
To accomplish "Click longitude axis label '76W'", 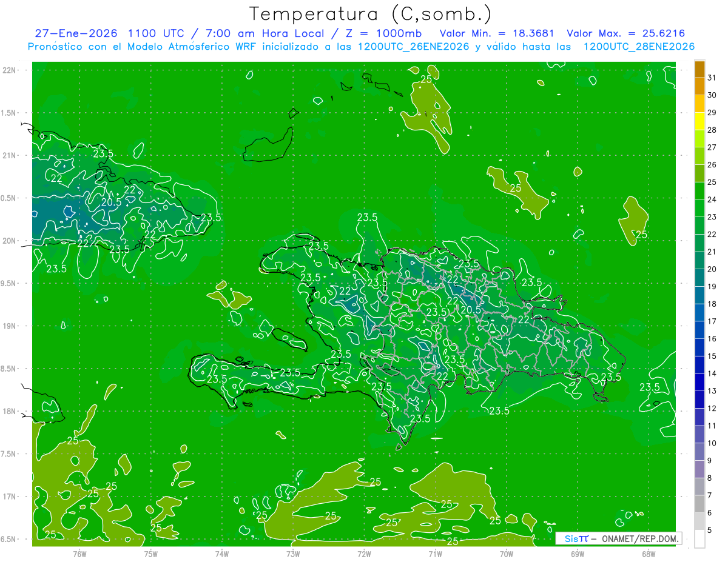I will coord(79,554).
